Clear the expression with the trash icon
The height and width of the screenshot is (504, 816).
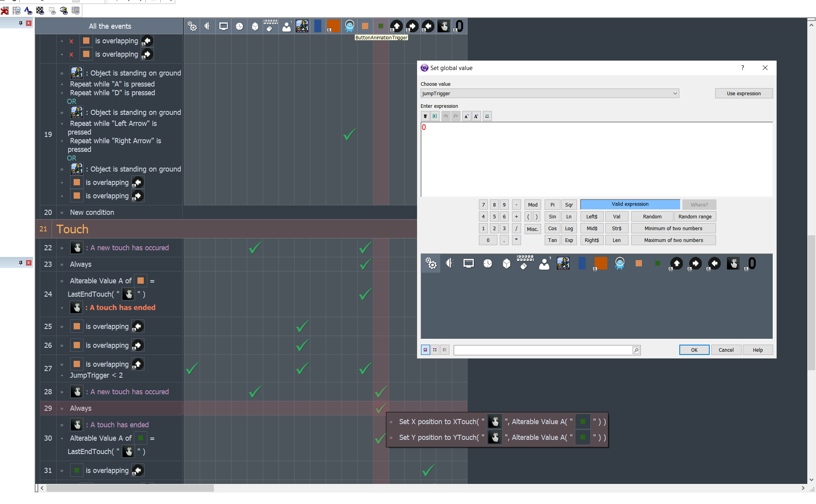425,116
